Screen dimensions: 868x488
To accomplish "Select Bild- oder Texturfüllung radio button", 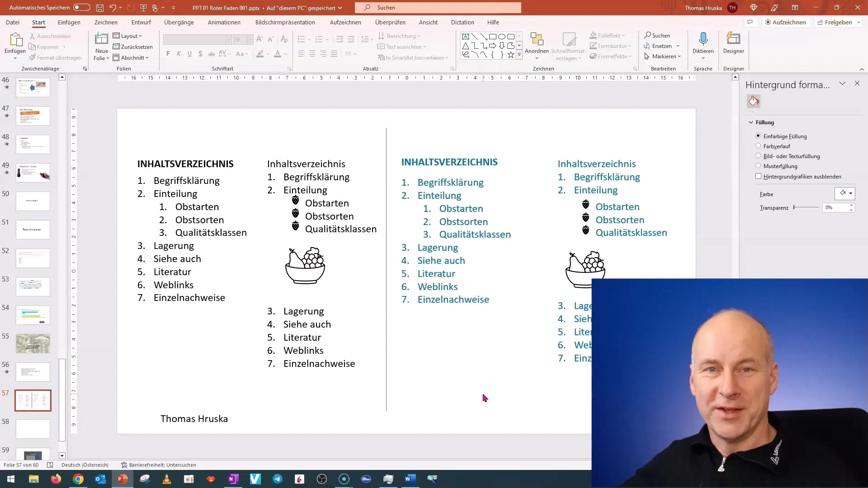I will 758,155.
